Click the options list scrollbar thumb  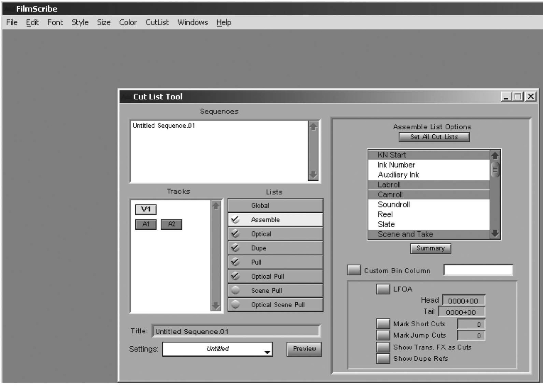point(495,169)
